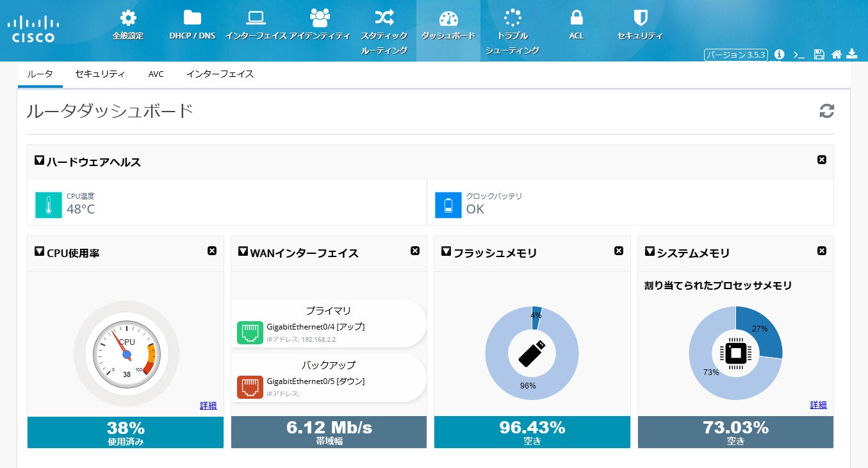
Task: Open 全般設定 general settings gear
Action: click(x=127, y=25)
